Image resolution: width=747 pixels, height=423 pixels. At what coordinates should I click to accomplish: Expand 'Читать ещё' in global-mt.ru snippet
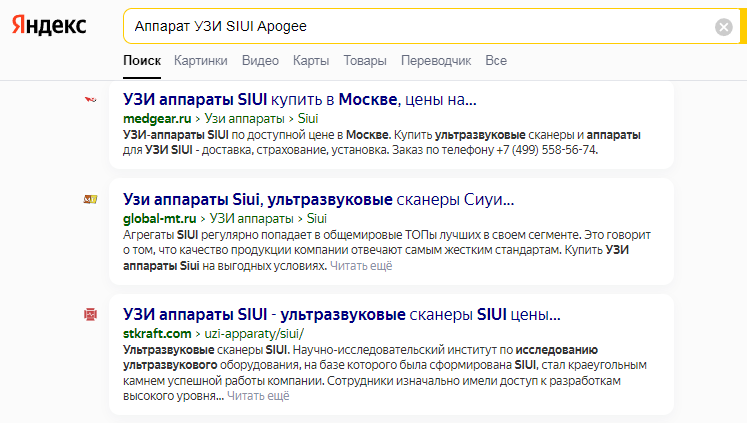[362, 266]
